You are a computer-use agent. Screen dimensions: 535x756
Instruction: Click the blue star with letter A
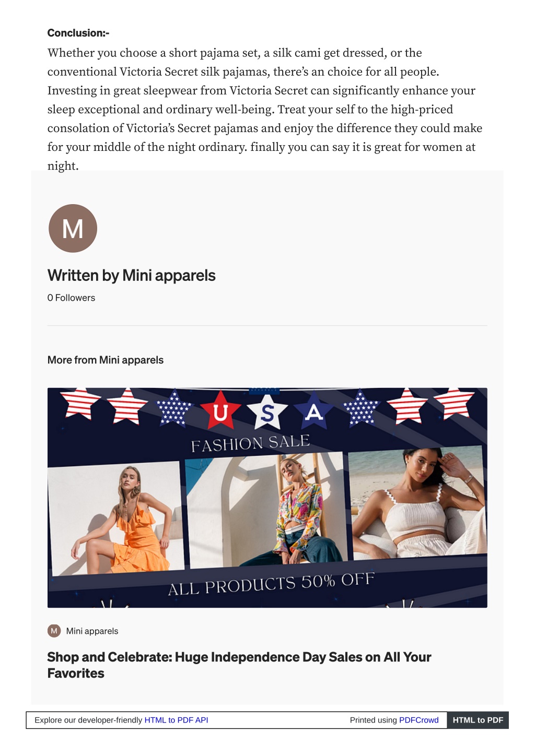[313, 410]
